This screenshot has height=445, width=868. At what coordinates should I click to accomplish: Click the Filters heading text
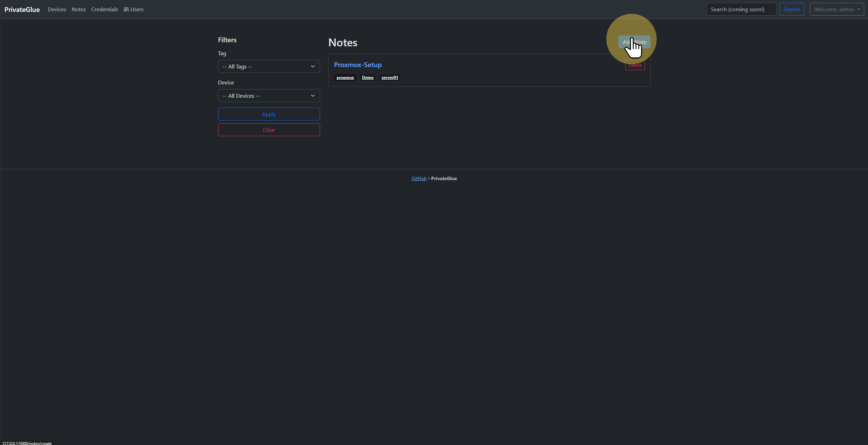pos(227,40)
